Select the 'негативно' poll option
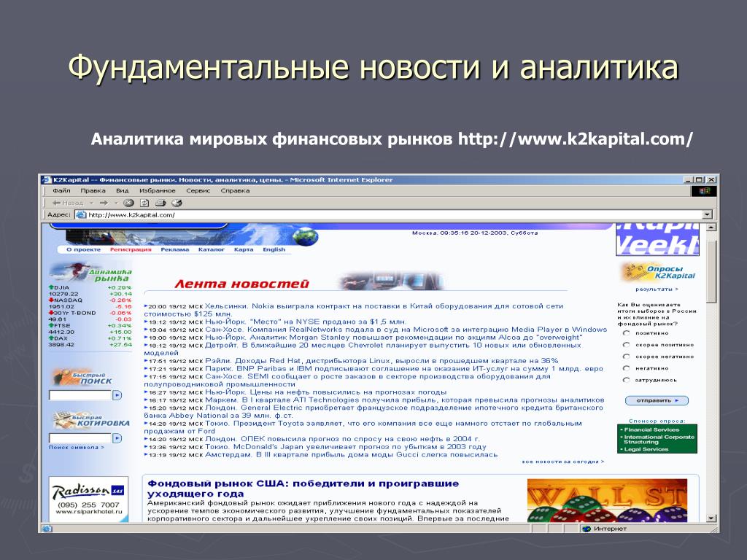Image resolution: width=747 pixels, height=560 pixels. click(627, 368)
